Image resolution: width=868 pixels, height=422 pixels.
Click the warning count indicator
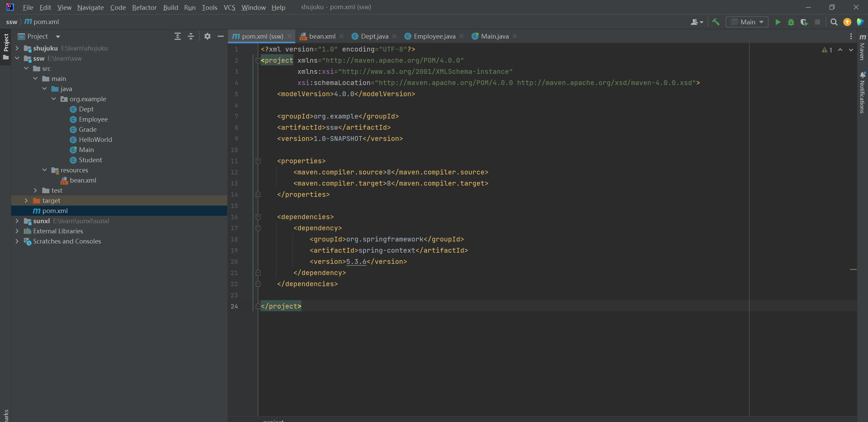(x=827, y=50)
